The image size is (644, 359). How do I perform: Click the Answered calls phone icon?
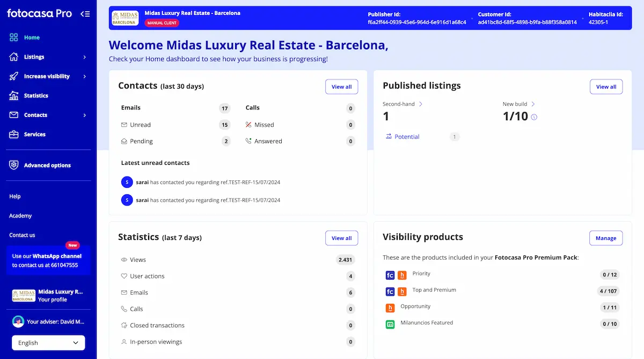pyautogui.click(x=248, y=141)
